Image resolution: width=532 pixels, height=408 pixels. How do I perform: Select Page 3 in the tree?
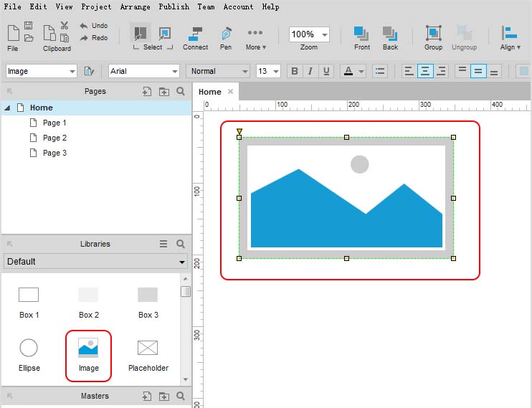[54, 153]
